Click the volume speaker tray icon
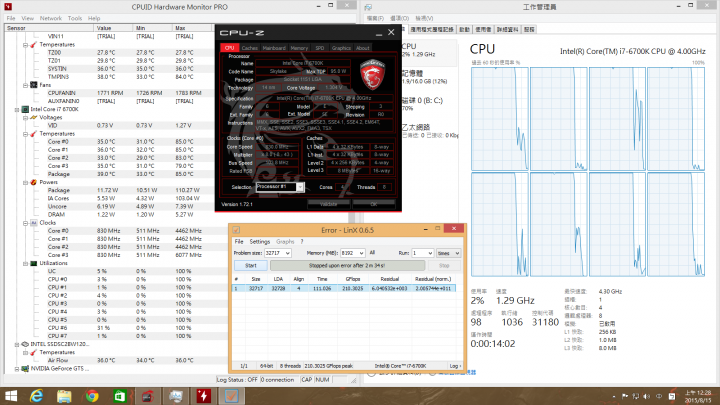720x405 pixels. click(647, 396)
